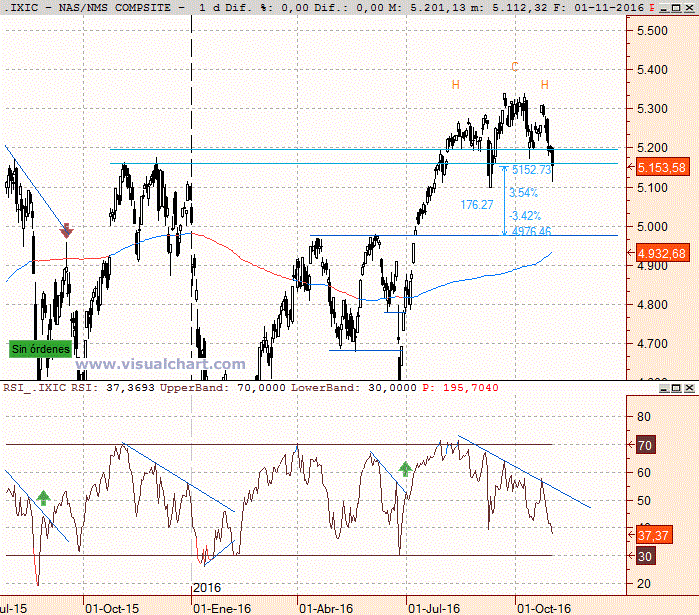Maximize the .IXIC price chart window
Viewport: 699px width, 615px height.
click(x=676, y=8)
